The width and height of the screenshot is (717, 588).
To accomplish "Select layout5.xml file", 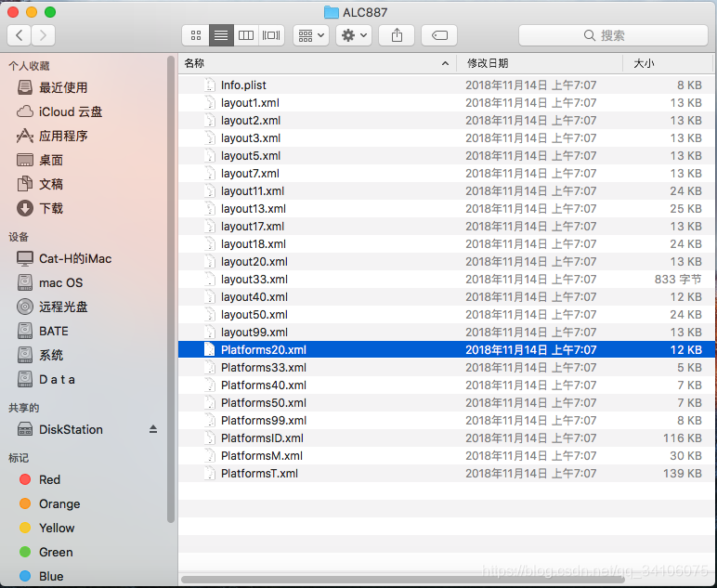I will (x=446, y=155).
